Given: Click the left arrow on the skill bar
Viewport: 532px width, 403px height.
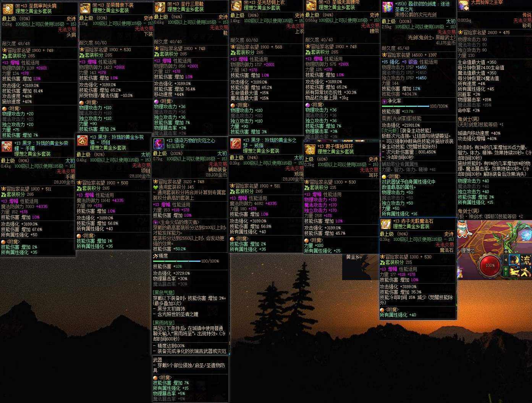Looking at the screenshot, I should click(506, 261).
